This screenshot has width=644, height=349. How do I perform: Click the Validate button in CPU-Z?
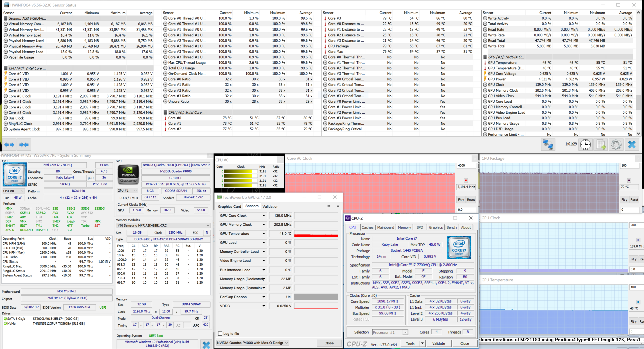pyautogui.click(x=439, y=344)
